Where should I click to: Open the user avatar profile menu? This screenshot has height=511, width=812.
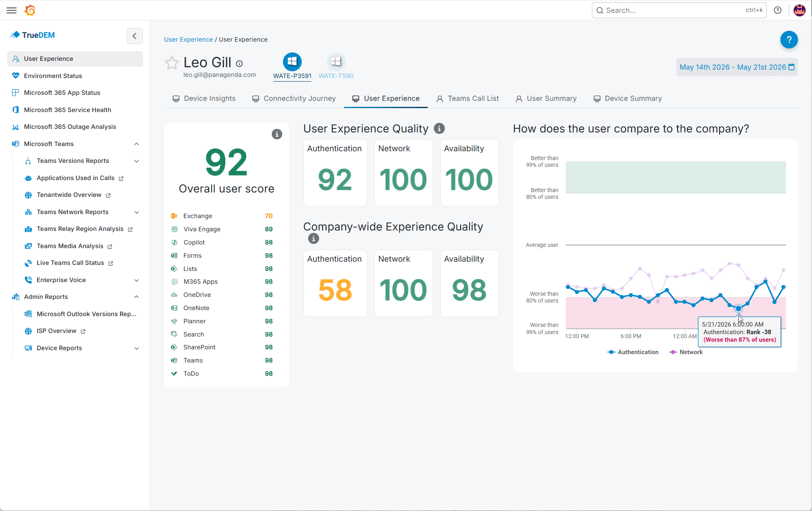point(800,10)
